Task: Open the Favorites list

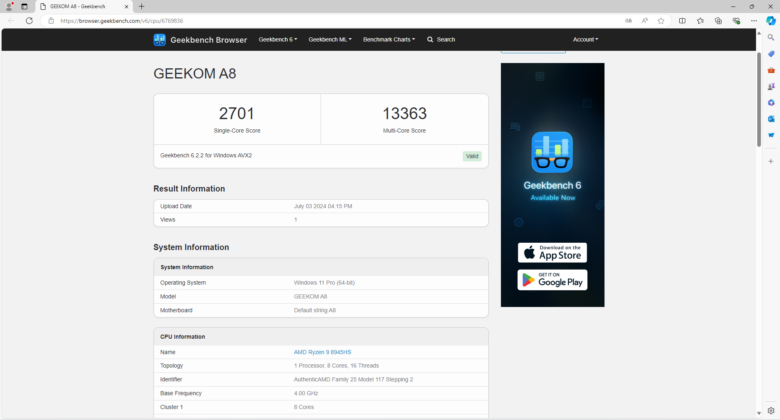Action: coord(700,21)
